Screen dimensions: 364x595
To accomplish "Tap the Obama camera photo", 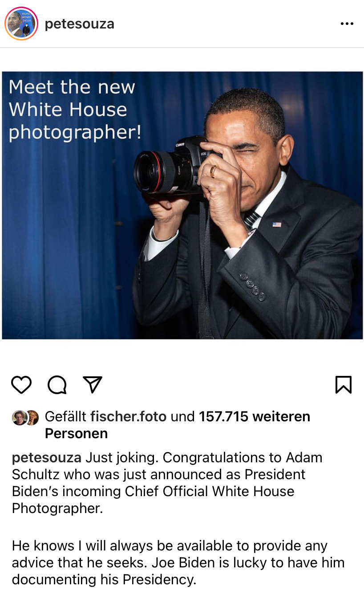I will tap(182, 205).
